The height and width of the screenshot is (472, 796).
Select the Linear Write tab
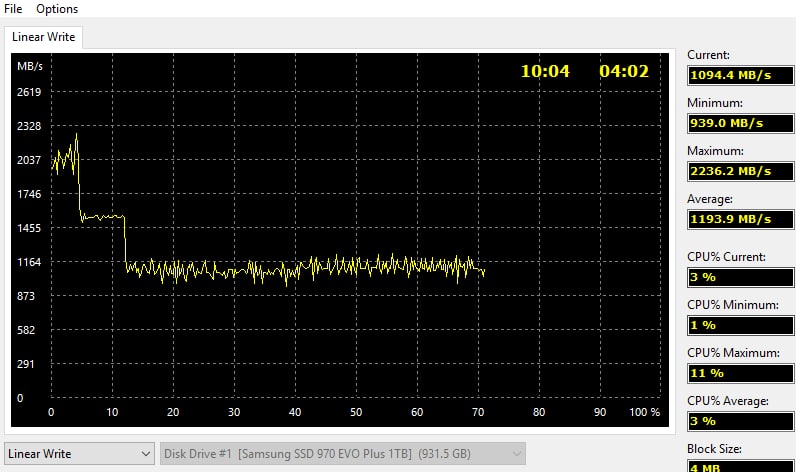coord(44,37)
